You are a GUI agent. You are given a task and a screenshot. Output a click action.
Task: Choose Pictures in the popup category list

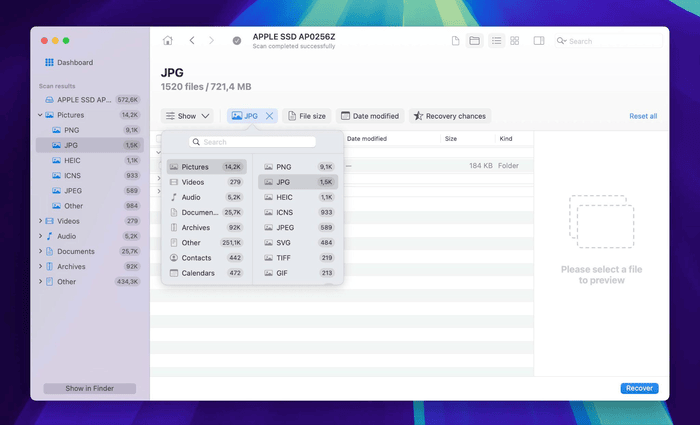coord(206,167)
